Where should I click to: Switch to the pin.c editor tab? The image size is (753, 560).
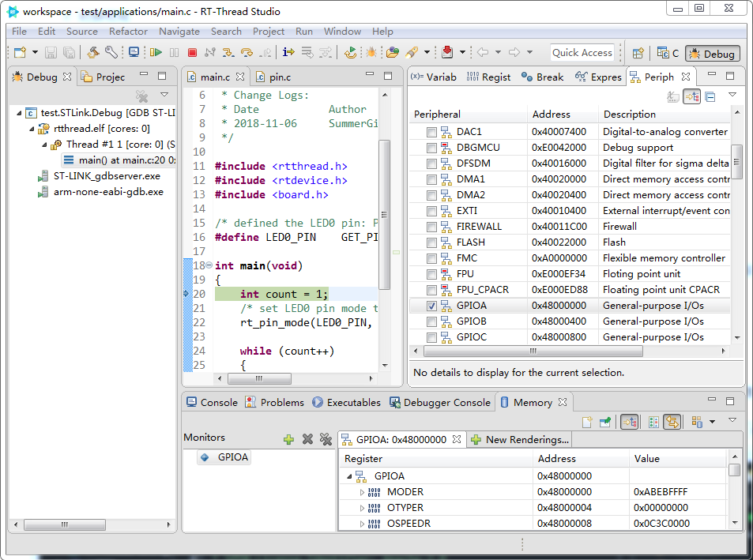click(273, 77)
